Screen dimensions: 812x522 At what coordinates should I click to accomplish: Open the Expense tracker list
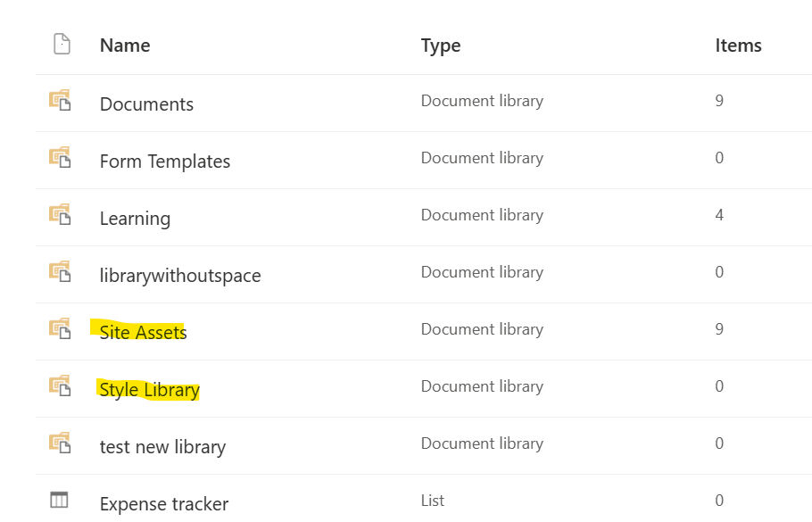point(164,503)
